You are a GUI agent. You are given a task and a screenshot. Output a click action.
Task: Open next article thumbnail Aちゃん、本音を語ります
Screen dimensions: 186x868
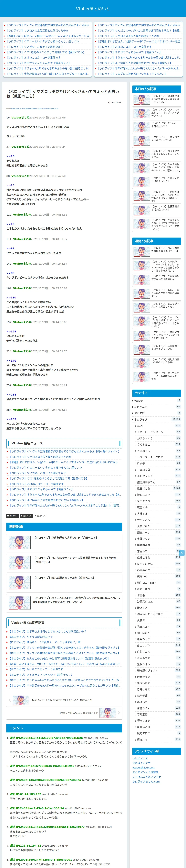(x=108, y=713)
